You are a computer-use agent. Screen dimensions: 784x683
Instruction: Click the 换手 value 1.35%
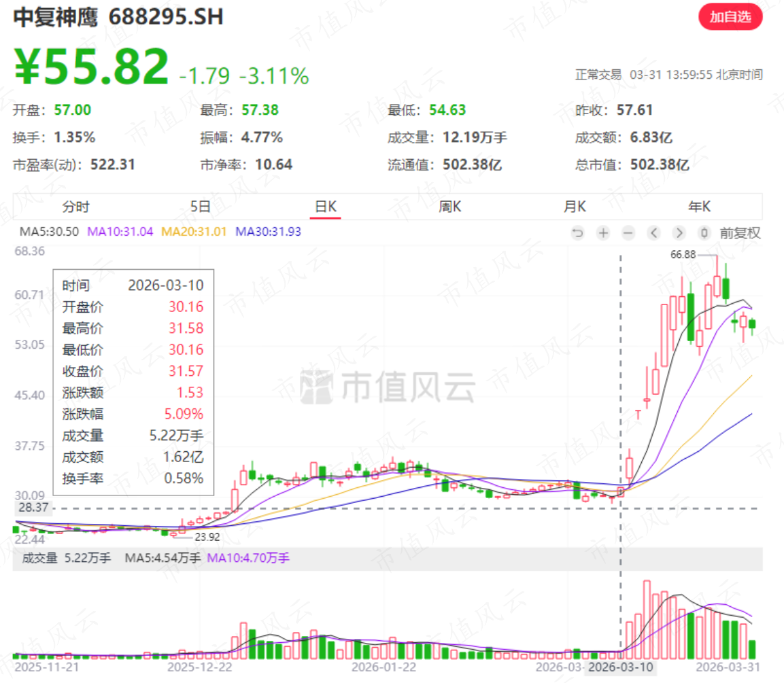coord(75,137)
